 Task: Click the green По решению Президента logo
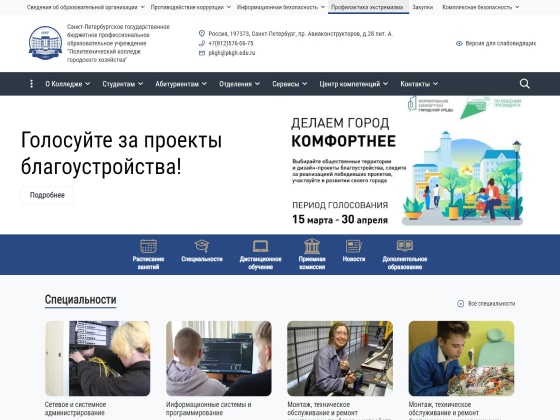[x=491, y=108]
